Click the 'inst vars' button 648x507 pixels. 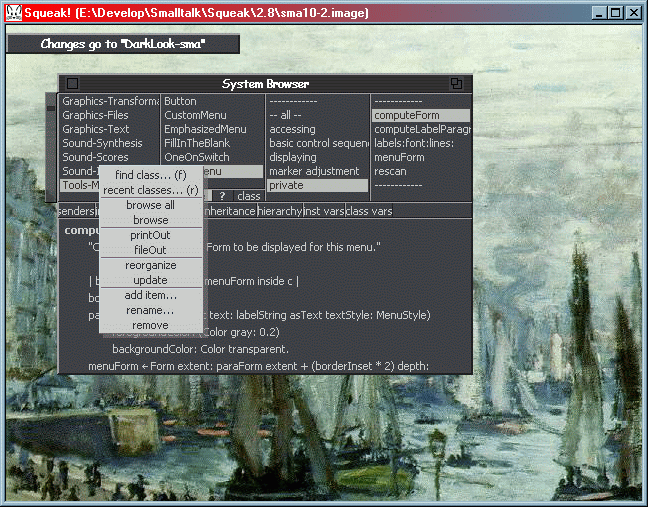pyautogui.click(x=324, y=211)
